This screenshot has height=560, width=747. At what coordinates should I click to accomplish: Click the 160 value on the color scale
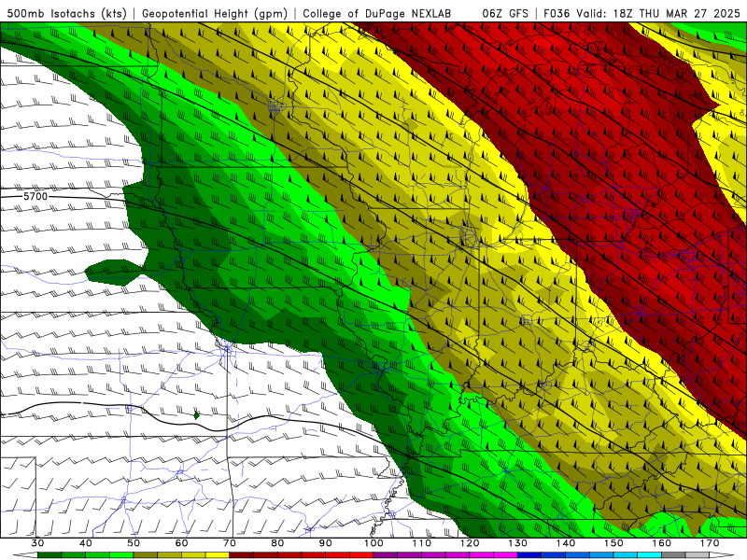click(661, 543)
